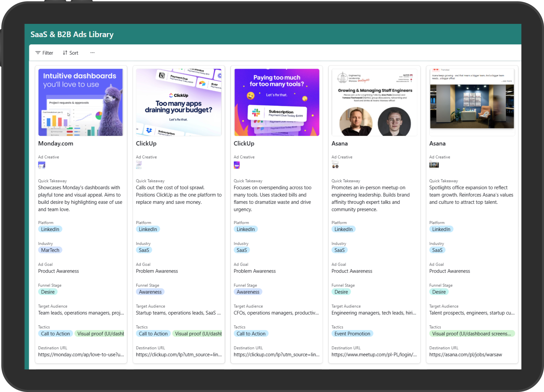This screenshot has width=544, height=392.
Task: Open the Monday.com intuitive dashboards ad image
Action: coord(81,102)
